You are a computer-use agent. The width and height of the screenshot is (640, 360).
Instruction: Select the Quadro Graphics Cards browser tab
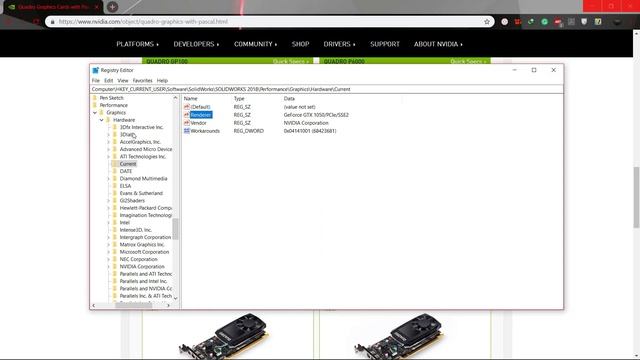54,7
